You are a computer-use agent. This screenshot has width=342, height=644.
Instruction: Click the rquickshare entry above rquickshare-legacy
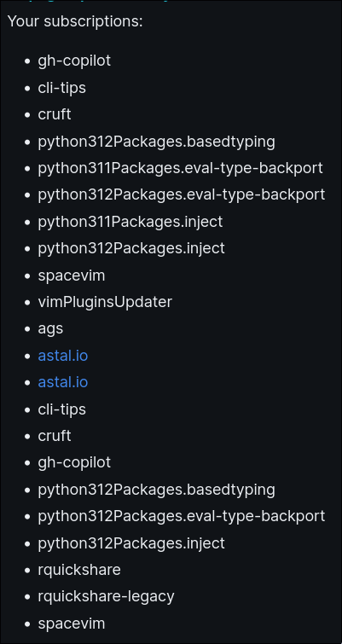79,570
